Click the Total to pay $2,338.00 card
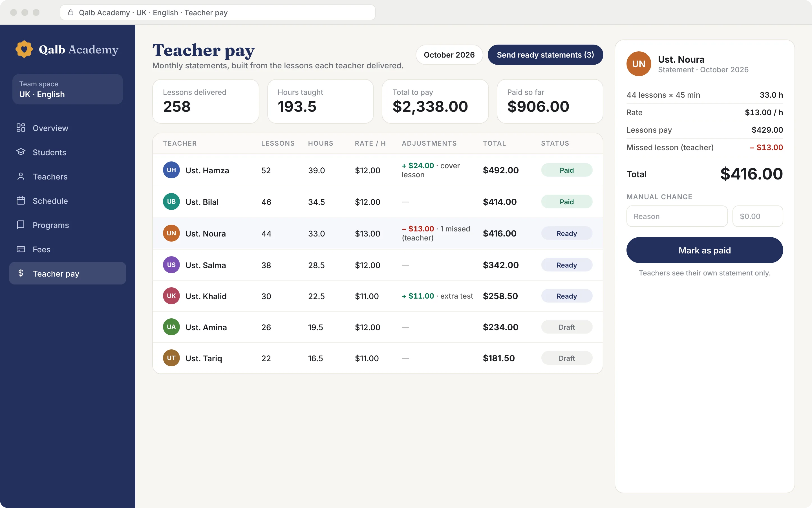Image resolution: width=812 pixels, height=508 pixels. (x=435, y=102)
